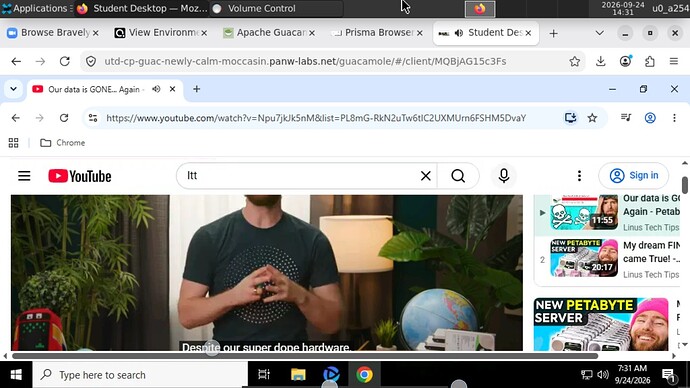Close the Our data is GONE Chrome tab
The height and width of the screenshot is (388, 690).
coord(172,89)
